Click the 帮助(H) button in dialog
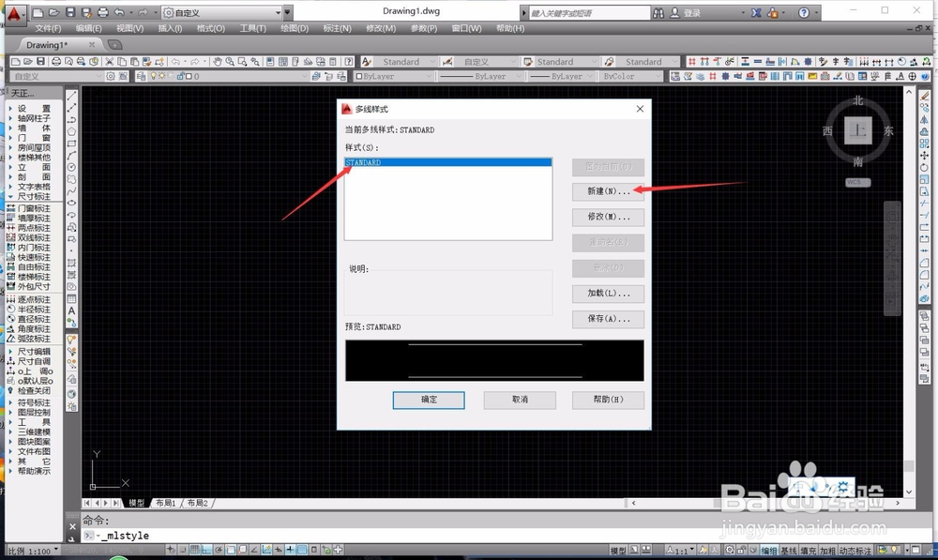This screenshot has width=938, height=560. [x=608, y=400]
